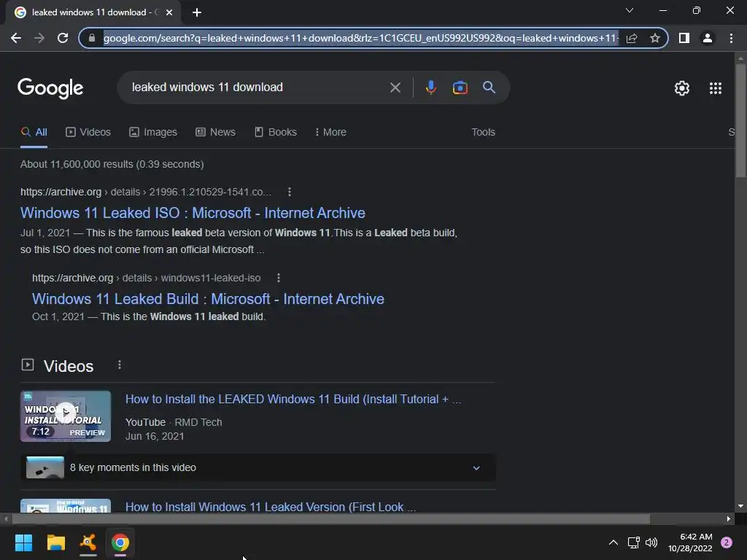Screen dimensions: 747x560
Task: Open the Google apps grid
Action: 715,88
